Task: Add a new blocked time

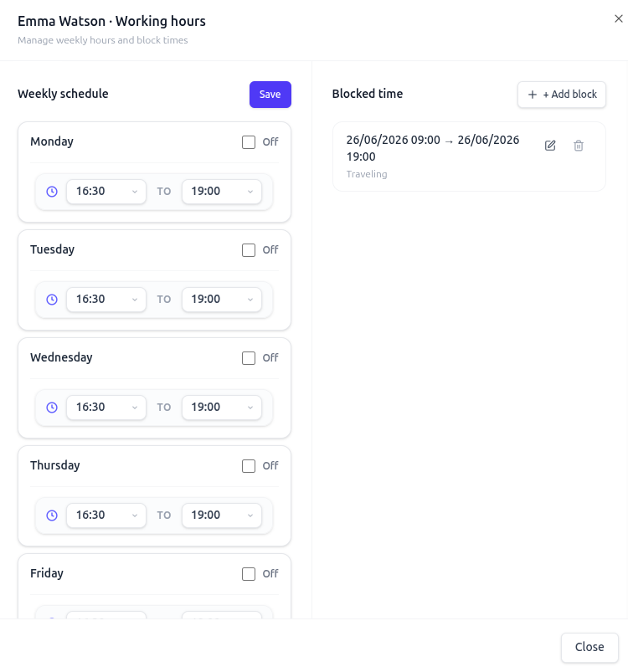Action: pyautogui.click(x=562, y=95)
